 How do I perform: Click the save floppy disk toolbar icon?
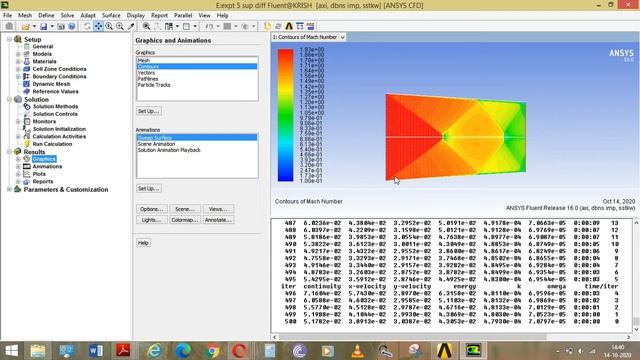coord(43,27)
